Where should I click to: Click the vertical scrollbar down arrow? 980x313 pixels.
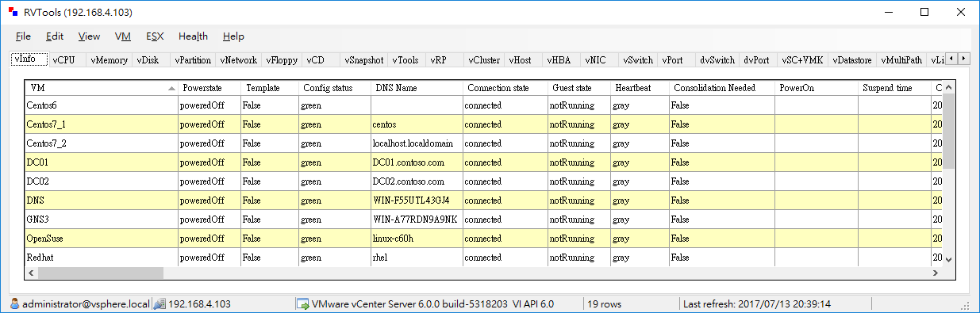(947, 259)
